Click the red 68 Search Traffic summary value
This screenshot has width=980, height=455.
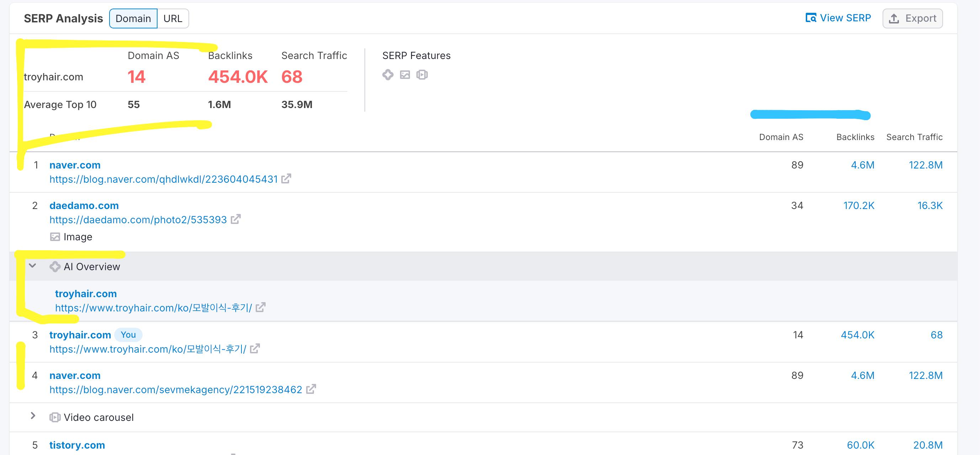(292, 77)
